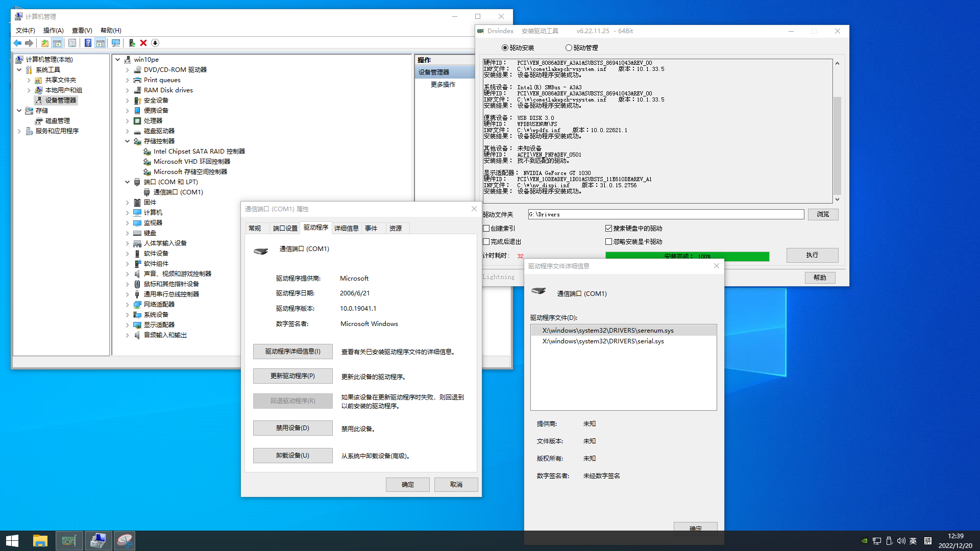Open File Explorer from the taskbar
Image resolution: width=980 pixels, height=551 pixels.
pyautogui.click(x=40, y=541)
